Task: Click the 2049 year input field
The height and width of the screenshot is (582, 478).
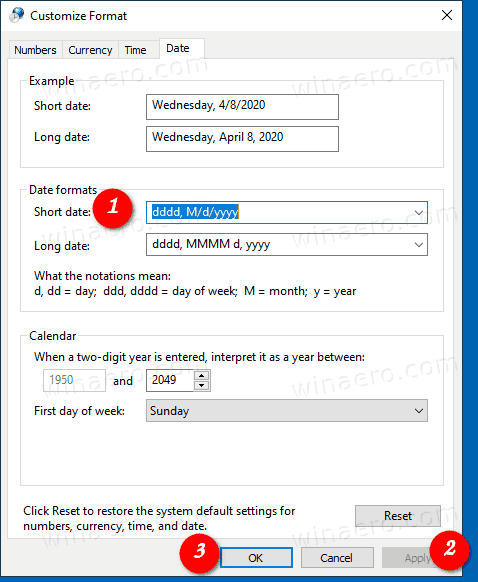Action: 170,380
